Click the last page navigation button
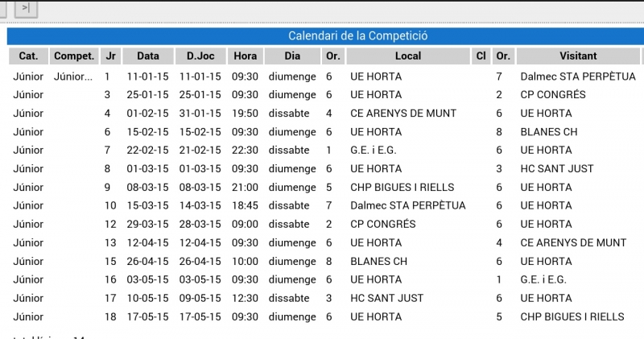 click(26, 8)
